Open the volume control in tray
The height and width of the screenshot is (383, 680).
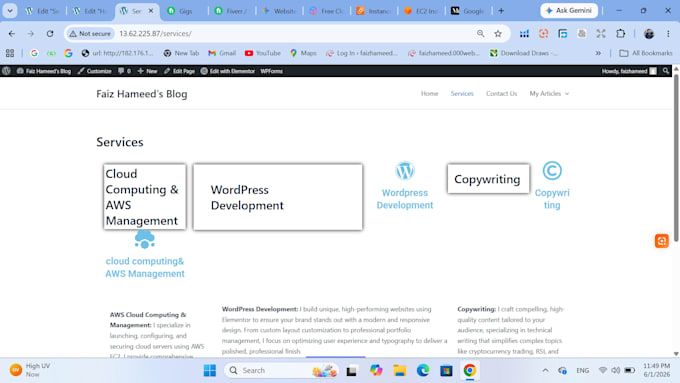coord(615,370)
